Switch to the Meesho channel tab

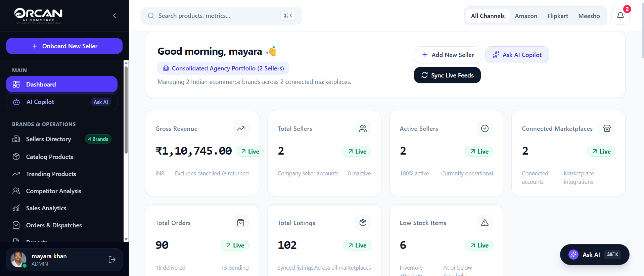coord(589,16)
